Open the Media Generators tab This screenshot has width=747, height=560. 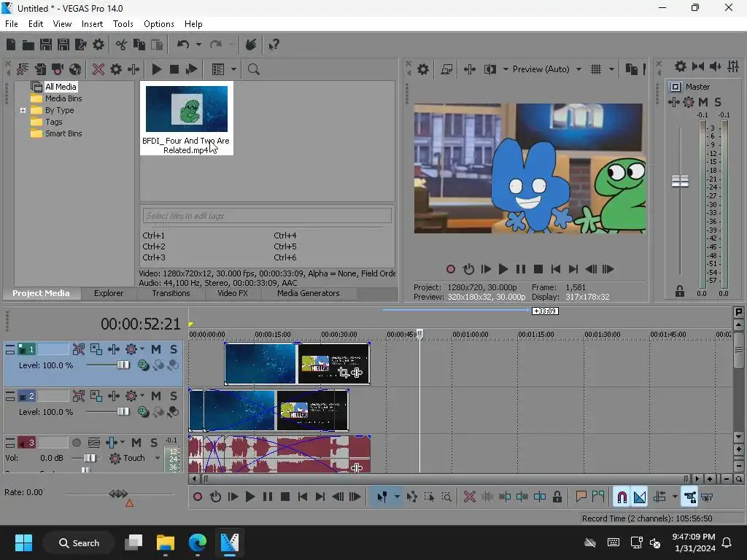click(x=309, y=293)
